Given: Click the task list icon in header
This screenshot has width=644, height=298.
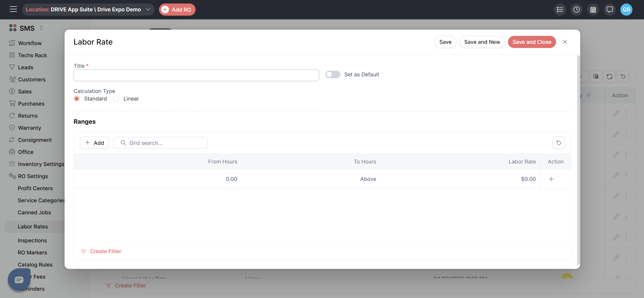Looking at the screenshot, I should (560, 10).
